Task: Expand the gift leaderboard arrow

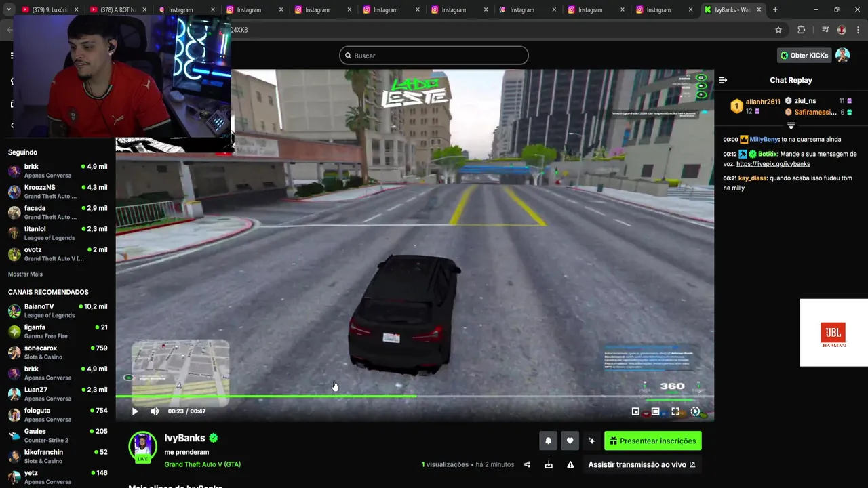Action: [x=791, y=125]
